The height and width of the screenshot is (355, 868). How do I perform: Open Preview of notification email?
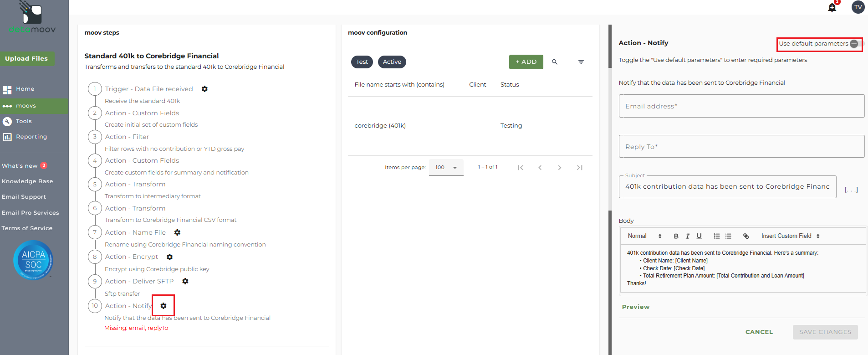[636, 307]
